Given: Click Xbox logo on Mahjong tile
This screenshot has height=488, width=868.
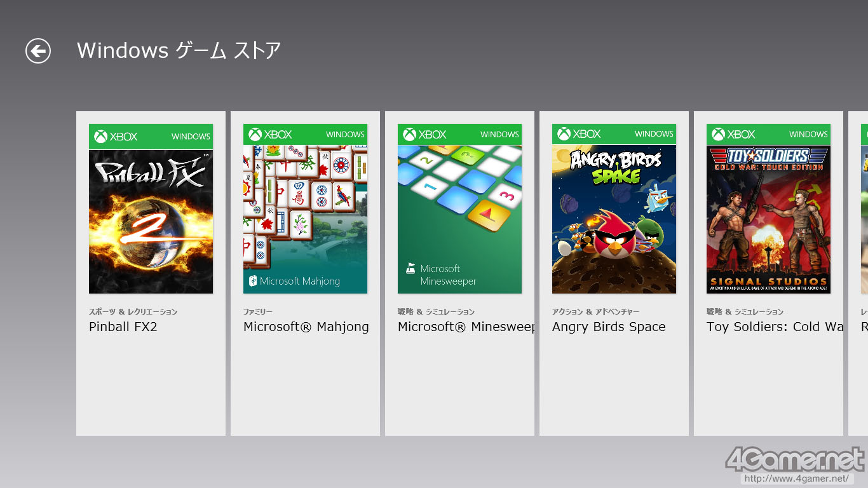Looking at the screenshot, I should (270, 134).
